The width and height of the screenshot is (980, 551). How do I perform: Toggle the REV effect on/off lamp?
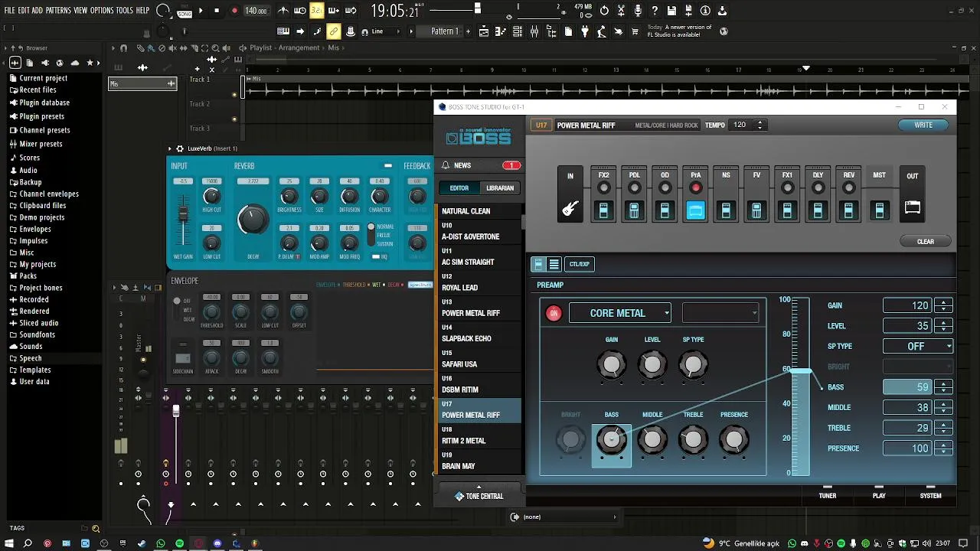point(848,187)
